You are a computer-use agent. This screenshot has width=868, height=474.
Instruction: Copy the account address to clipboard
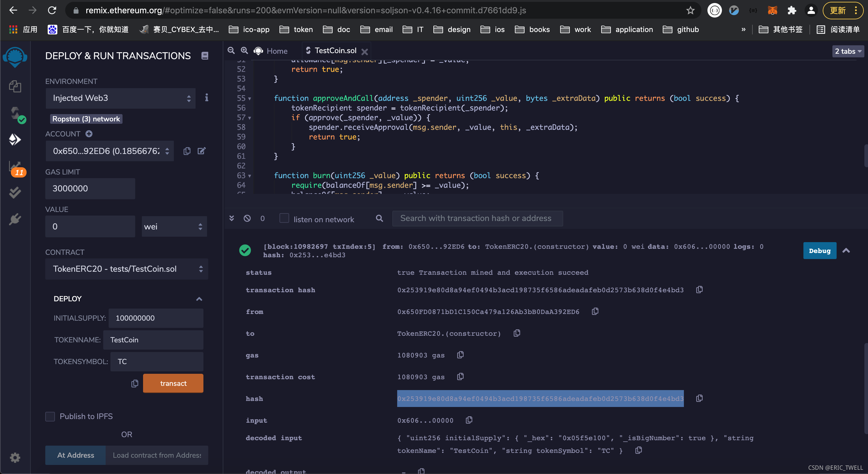coord(187,151)
